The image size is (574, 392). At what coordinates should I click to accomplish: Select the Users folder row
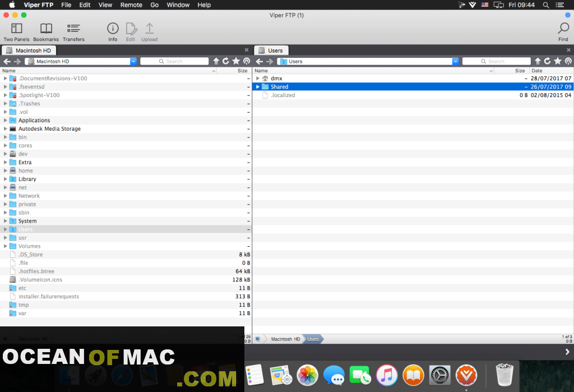(126, 229)
